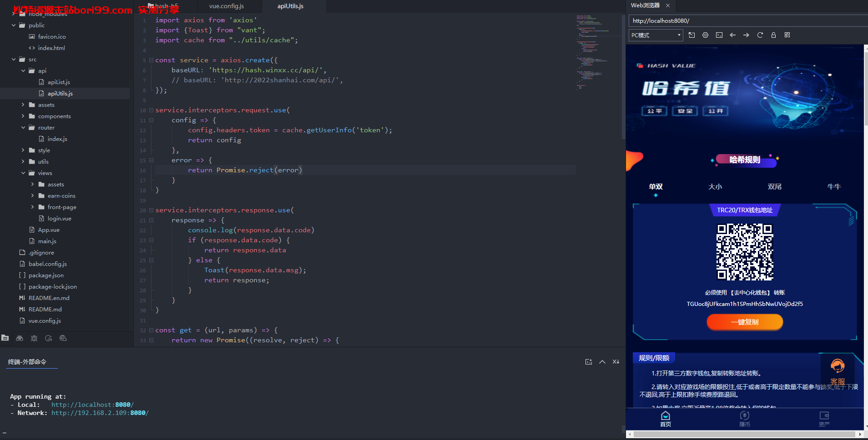
Task: Close the terminal panel X-arrow icon
Action: pyautogui.click(x=616, y=362)
